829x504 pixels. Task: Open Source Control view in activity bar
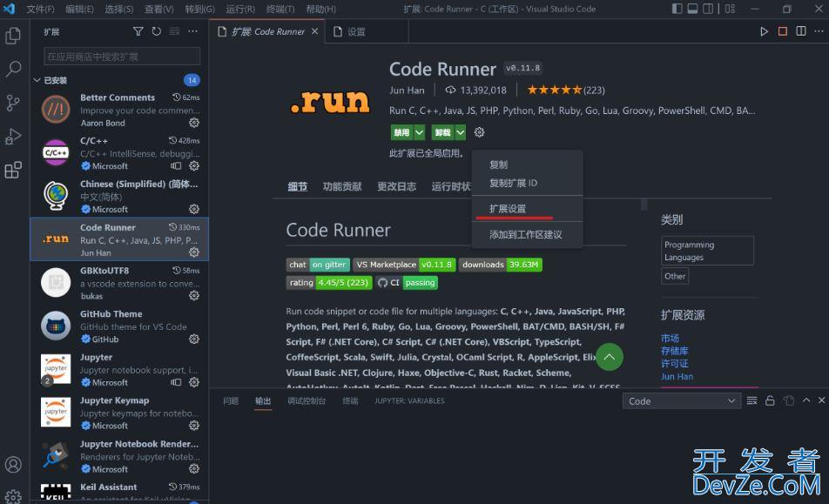click(13, 103)
